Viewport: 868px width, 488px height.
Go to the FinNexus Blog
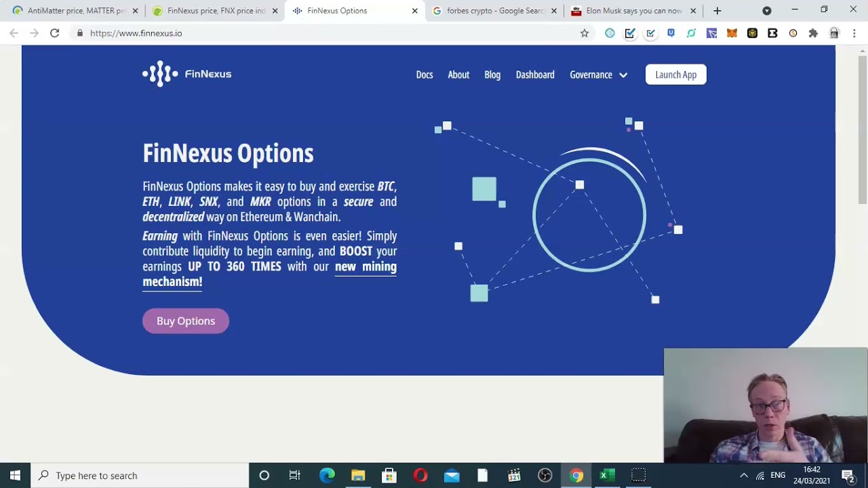pyautogui.click(x=492, y=75)
